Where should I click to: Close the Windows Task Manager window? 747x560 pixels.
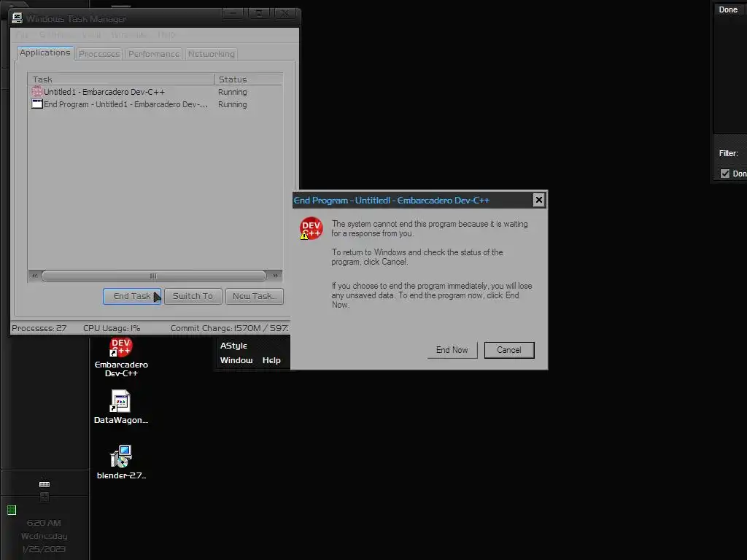point(285,14)
